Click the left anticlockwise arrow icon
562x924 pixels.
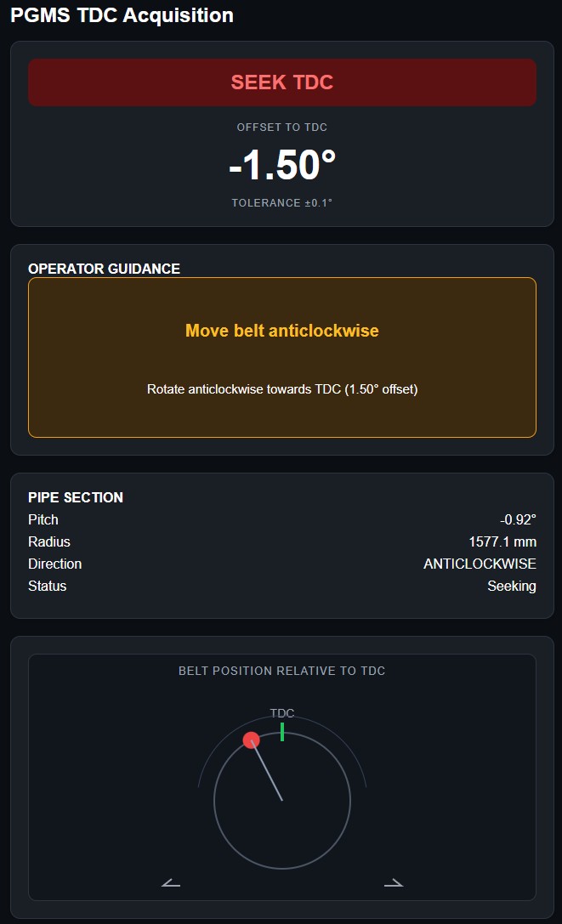pyautogui.click(x=171, y=883)
